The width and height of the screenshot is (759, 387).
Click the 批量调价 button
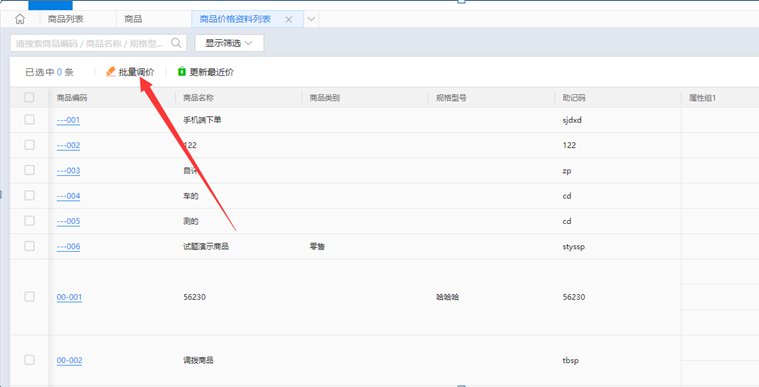(x=130, y=72)
